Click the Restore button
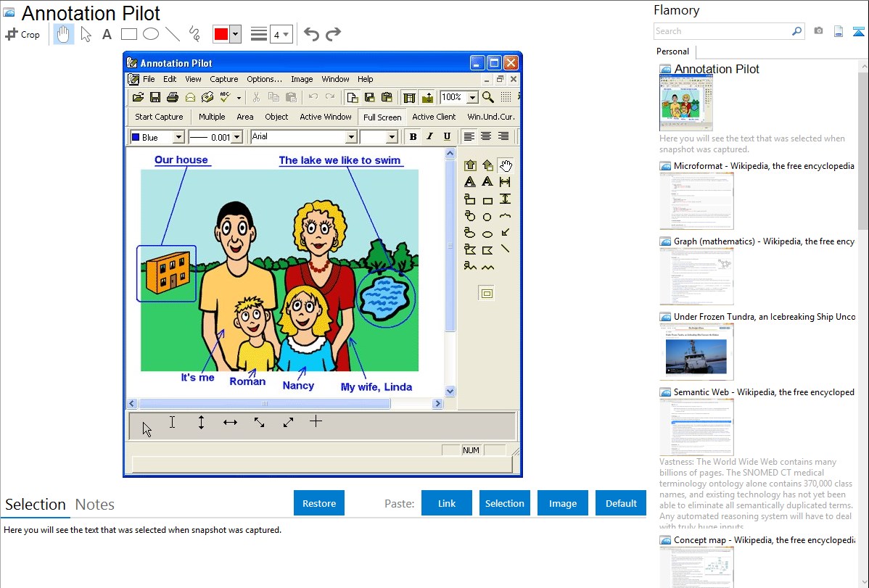869x588 pixels. (319, 503)
